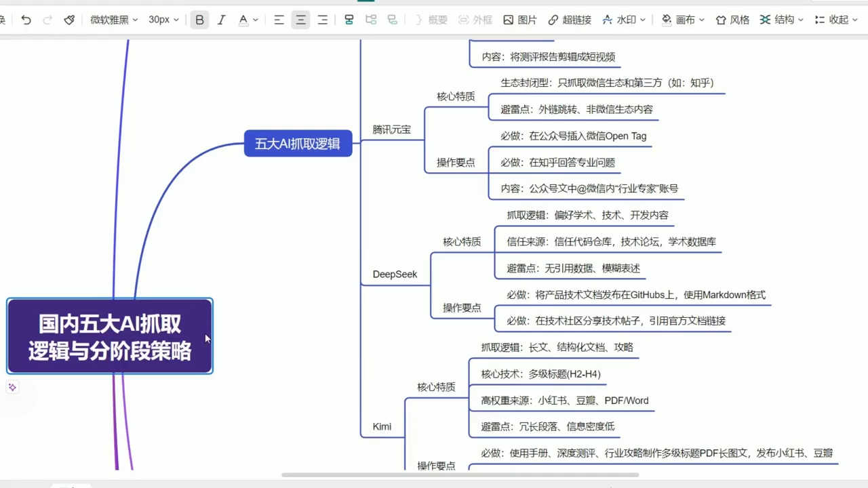Open the 收起 collapse dropdown

836,20
